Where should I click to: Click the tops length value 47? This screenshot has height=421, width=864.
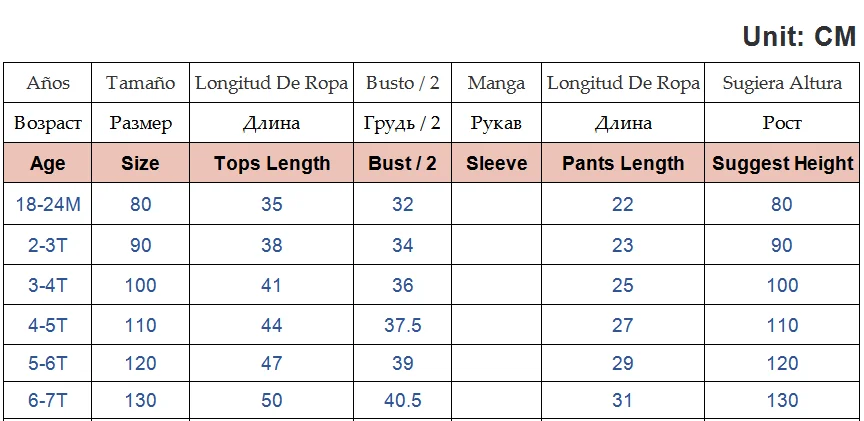pos(272,363)
